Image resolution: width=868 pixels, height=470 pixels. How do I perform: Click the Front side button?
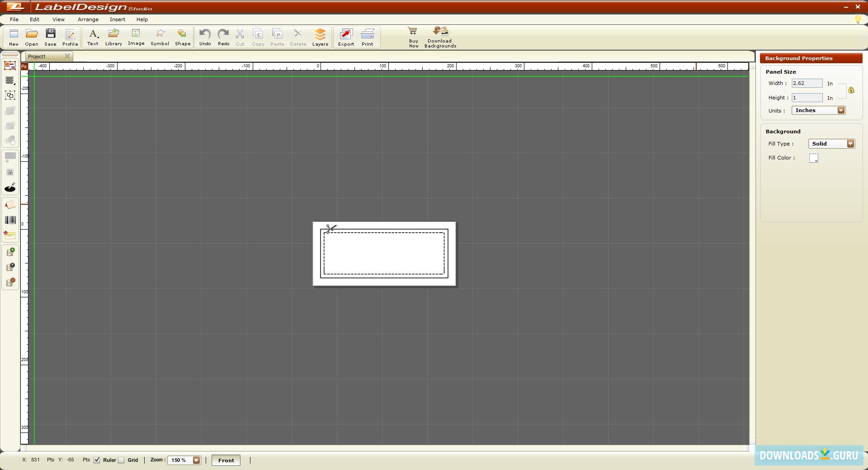tap(226, 460)
